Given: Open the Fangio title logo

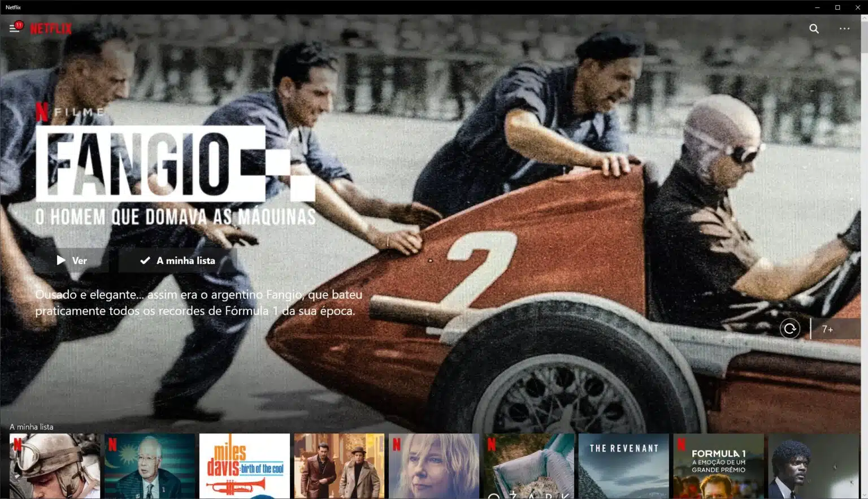Looking at the screenshot, I should 175,164.
